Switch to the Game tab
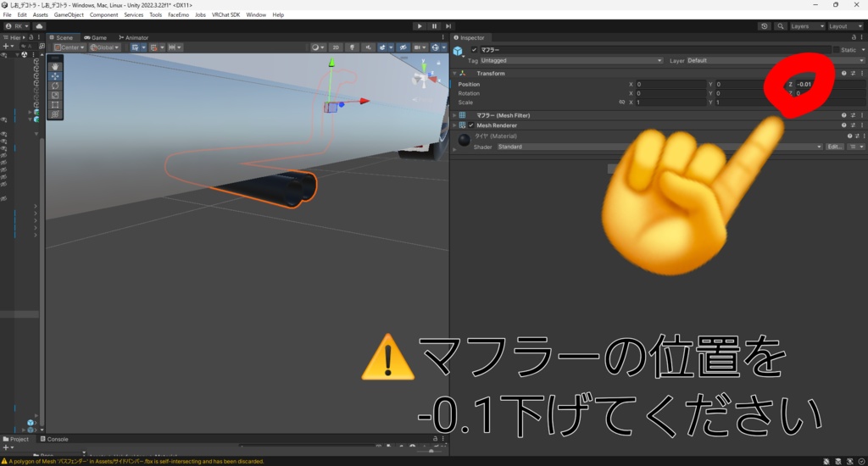868x466 pixels. pos(95,37)
